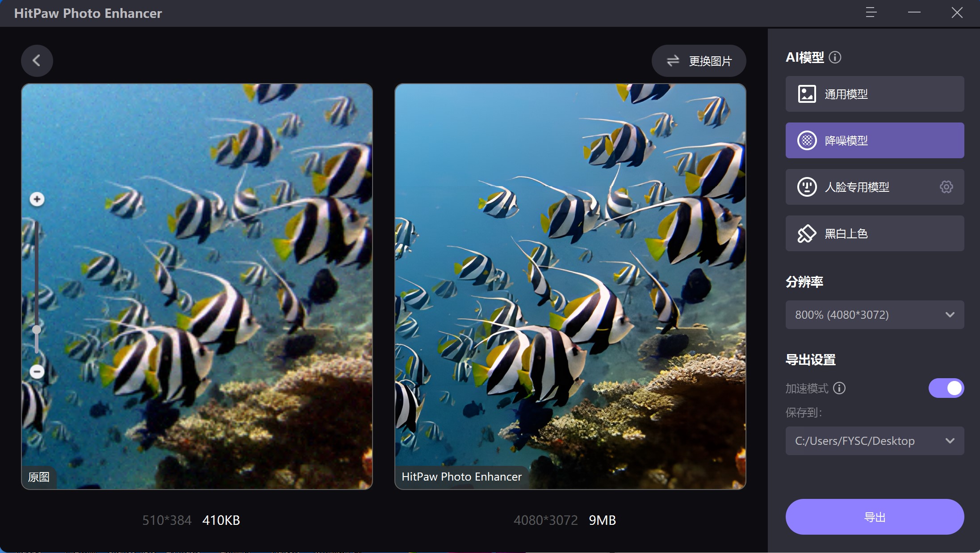
Task: Click the 保存到 label
Action: [804, 412]
